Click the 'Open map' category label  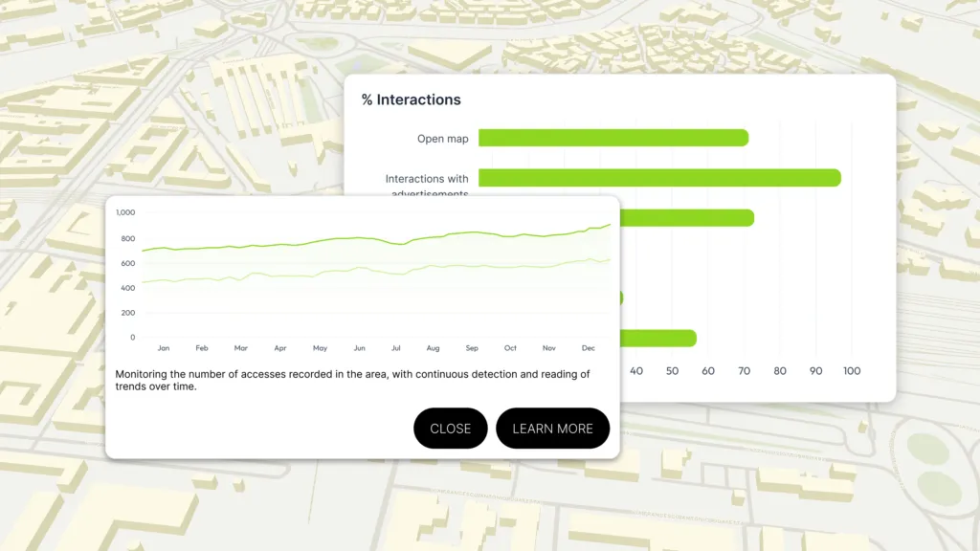[x=442, y=139]
